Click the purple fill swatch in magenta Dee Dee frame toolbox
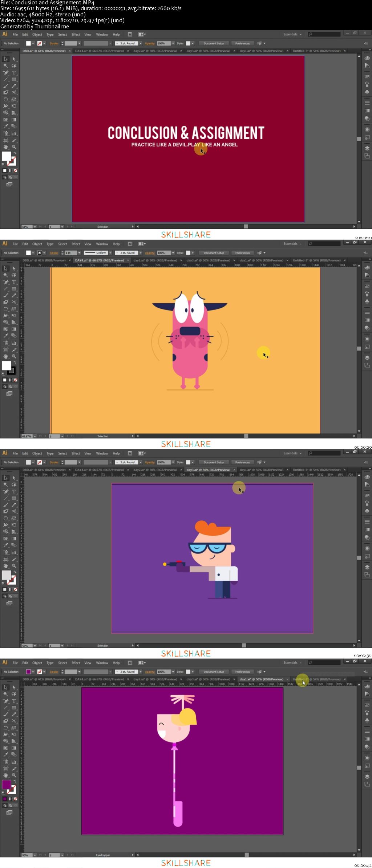The width and height of the screenshot is (372, 868). click(7, 784)
